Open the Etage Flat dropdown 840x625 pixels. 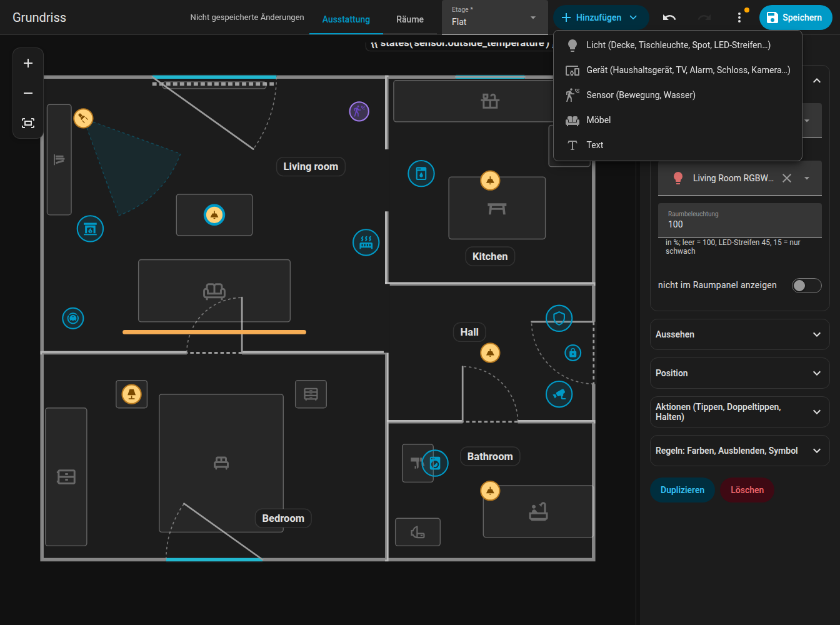(x=494, y=17)
